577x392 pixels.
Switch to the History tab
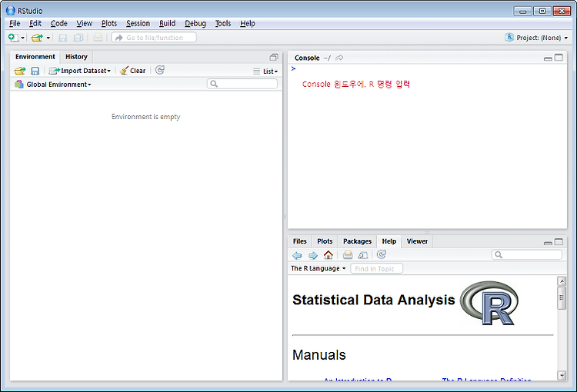click(x=76, y=57)
